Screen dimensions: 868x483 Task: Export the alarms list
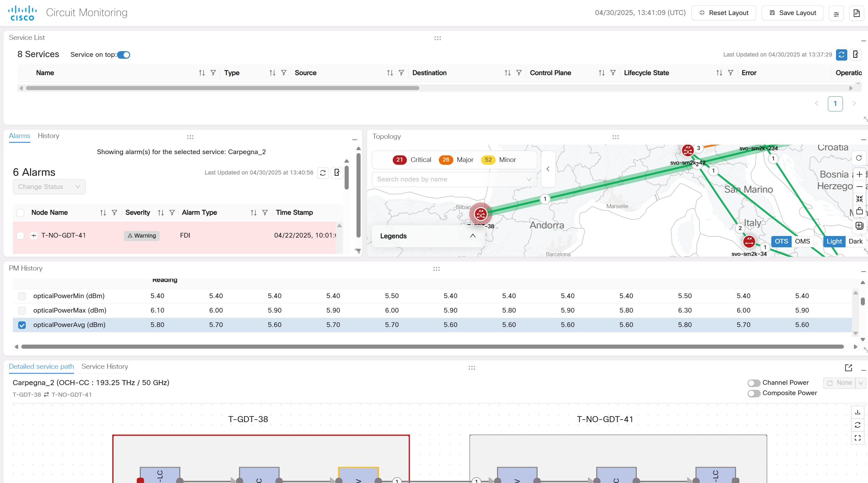coord(336,173)
